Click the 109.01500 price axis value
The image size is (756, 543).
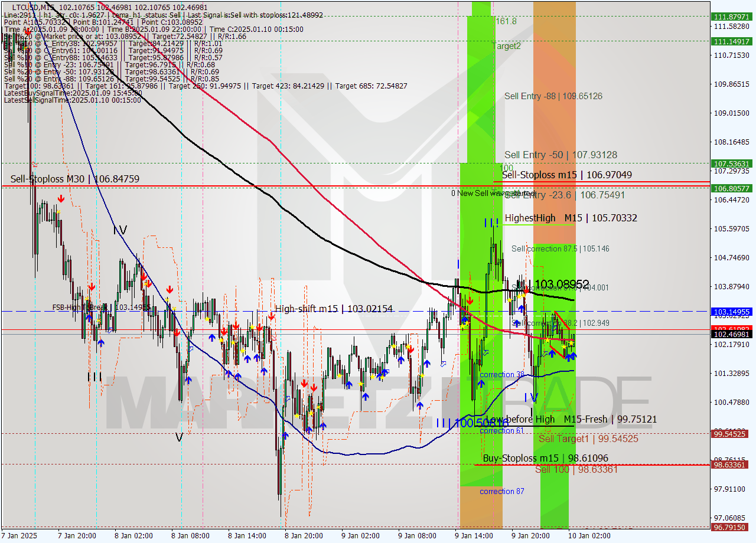[x=731, y=113]
